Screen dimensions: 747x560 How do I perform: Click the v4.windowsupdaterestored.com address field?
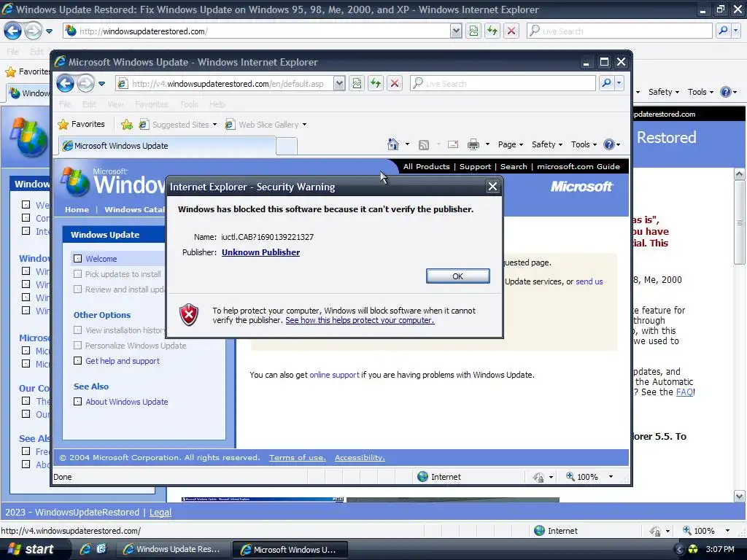click(224, 84)
